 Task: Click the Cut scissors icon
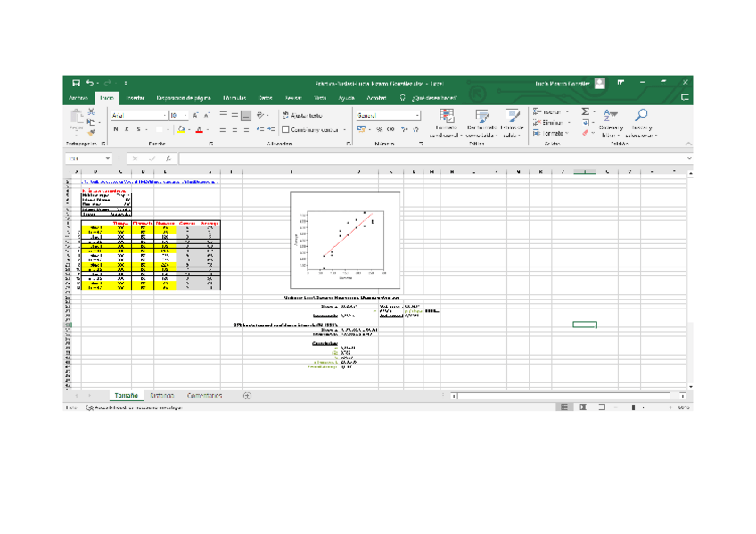(91, 112)
